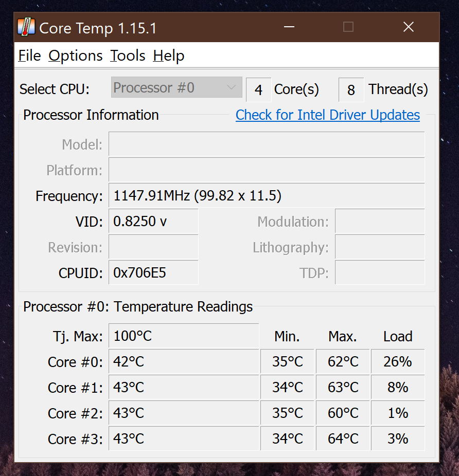Viewport: 459px width, 476px height.
Task: Click Core #0 temperature reading 42°C
Action: 184,361
